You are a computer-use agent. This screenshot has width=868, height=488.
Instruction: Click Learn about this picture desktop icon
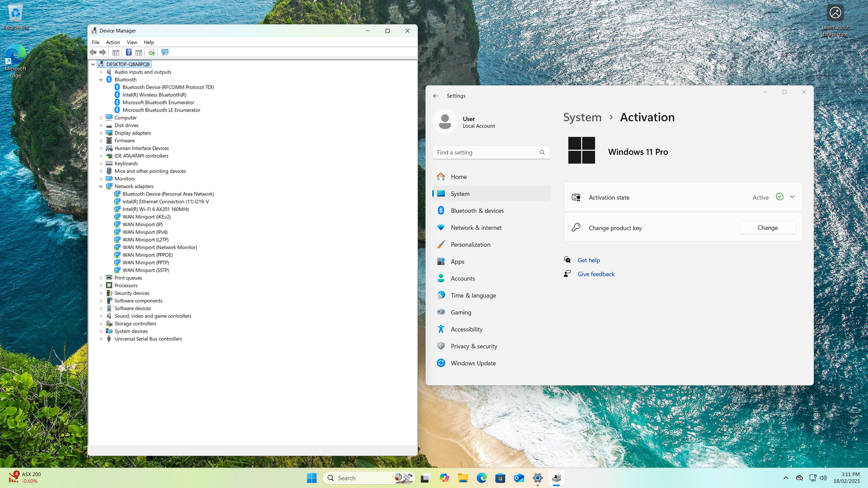pyautogui.click(x=835, y=21)
